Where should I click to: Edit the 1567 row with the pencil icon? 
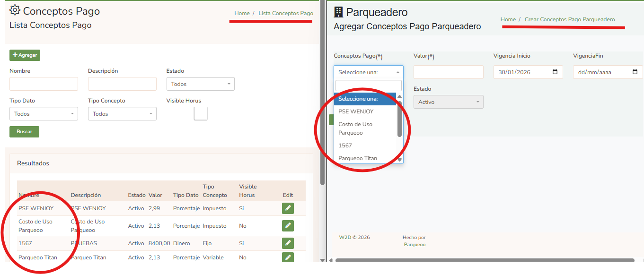pos(288,243)
